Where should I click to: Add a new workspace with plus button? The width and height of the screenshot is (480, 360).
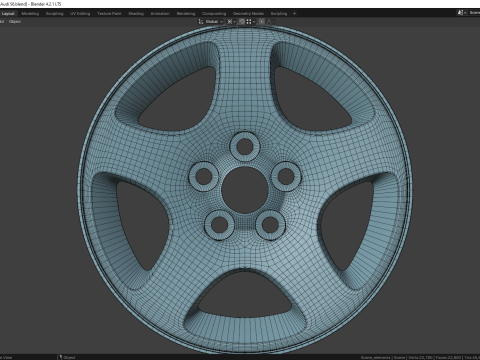tap(294, 14)
